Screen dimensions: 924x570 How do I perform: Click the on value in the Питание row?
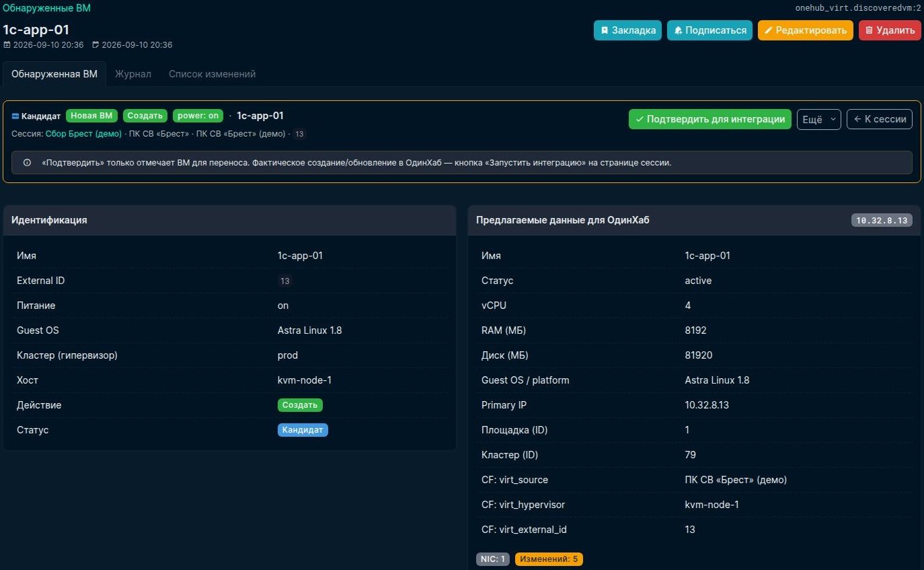click(283, 306)
